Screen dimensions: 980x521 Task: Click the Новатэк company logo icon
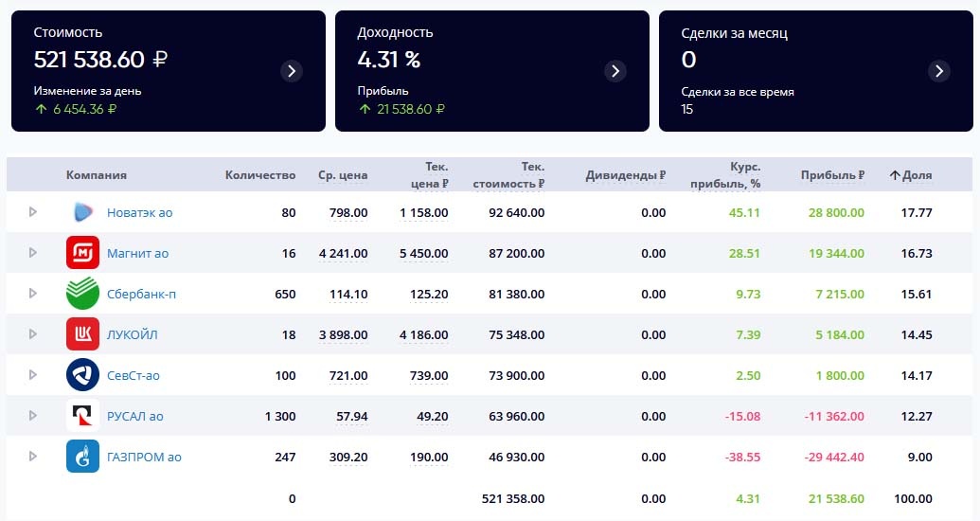(83, 212)
